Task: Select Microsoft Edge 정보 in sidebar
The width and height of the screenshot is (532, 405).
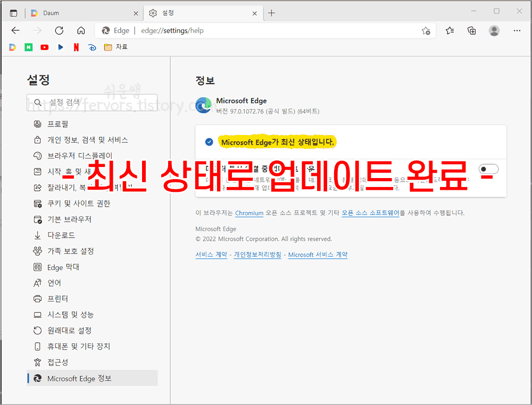Action: (x=92, y=378)
